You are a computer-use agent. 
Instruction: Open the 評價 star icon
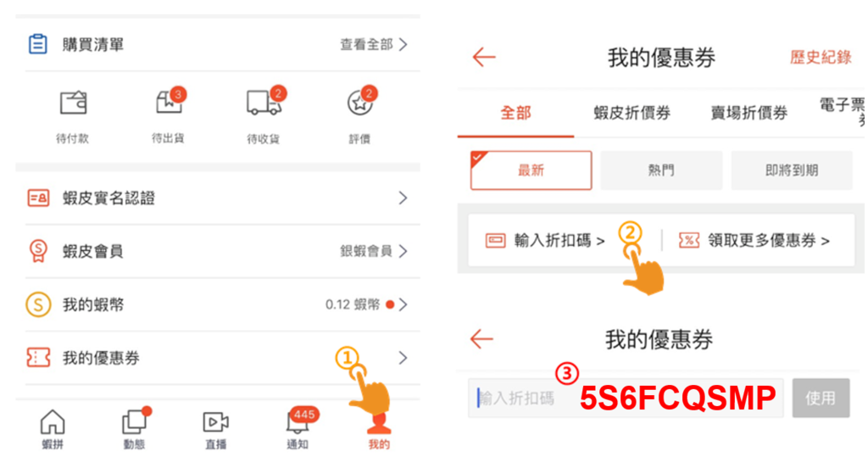tap(361, 102)
